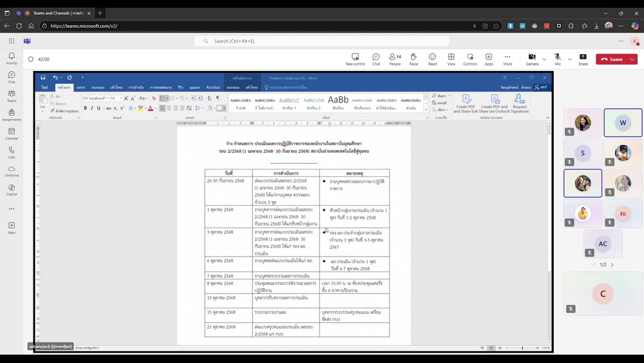Open Apps at the sidebar bottom
The image size is (644, 363).
point(12,228)
